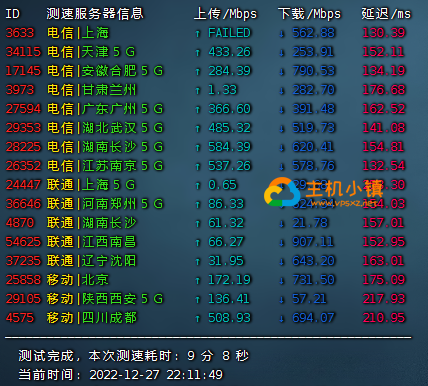
Task: Select server ID 29105
Action: (23, 299)
